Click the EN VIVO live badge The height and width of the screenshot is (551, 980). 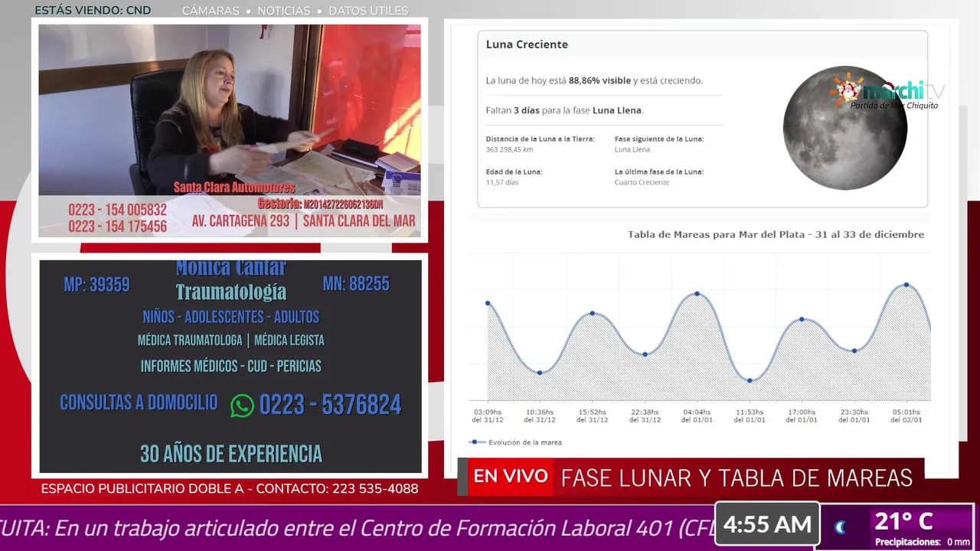[x=511, y=477]
